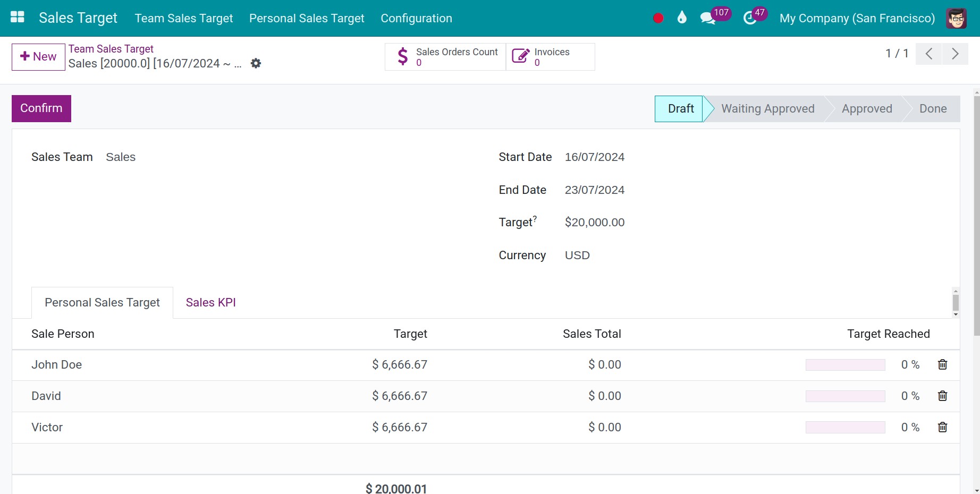This screenshot has height=494, width=980.
Task: Delete Victor row with trash icon
Action: 942,427
